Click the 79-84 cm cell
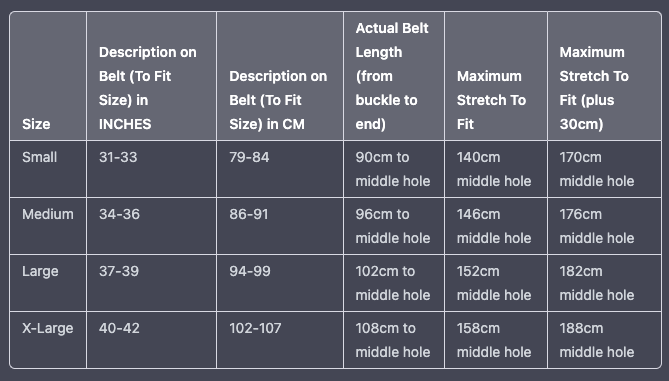Viewport: 669px width, 381px height. pos(280,169)
